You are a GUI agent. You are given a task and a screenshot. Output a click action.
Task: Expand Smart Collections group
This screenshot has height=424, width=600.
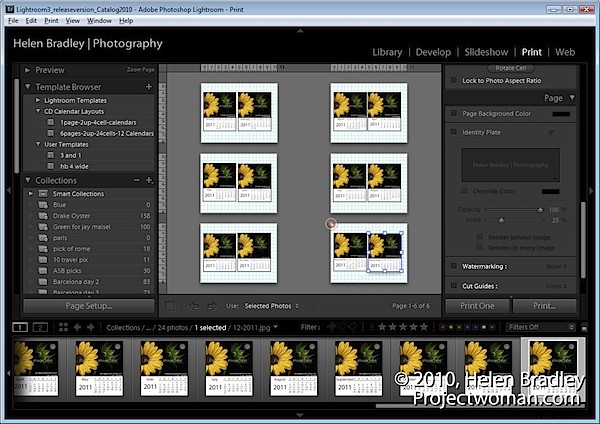[x=31, y=194]
